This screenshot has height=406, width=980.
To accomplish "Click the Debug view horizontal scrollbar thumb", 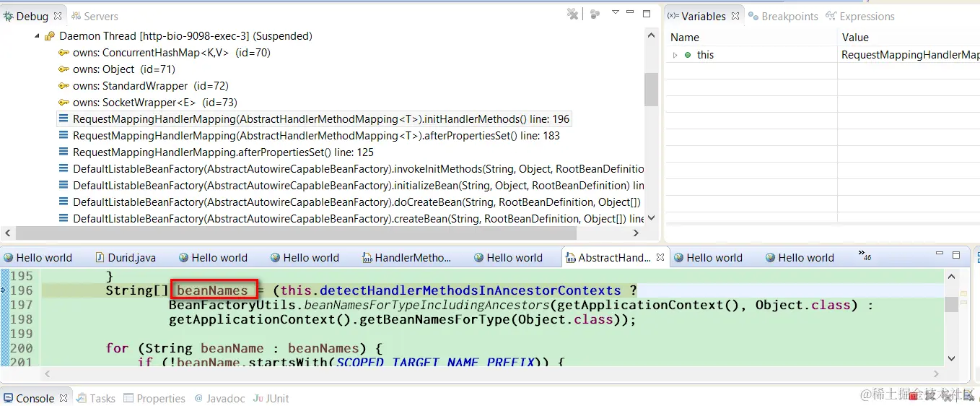I will click(296, 233).
